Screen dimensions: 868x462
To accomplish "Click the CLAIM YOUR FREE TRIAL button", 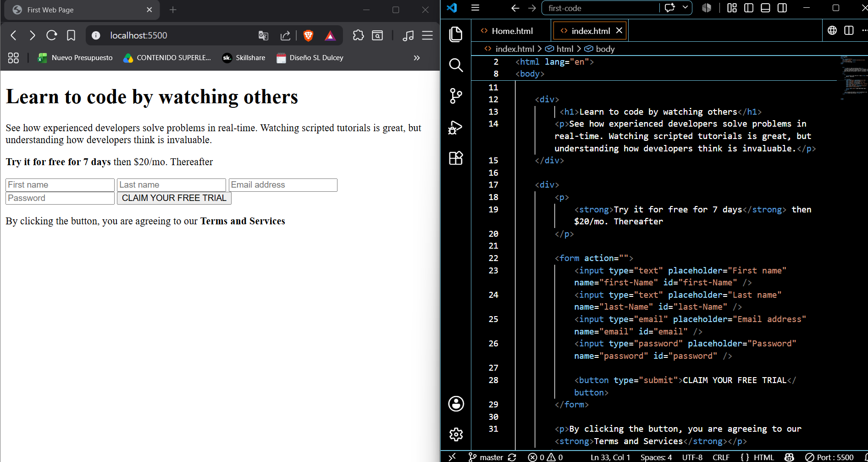I will click(x=174, y=198).
